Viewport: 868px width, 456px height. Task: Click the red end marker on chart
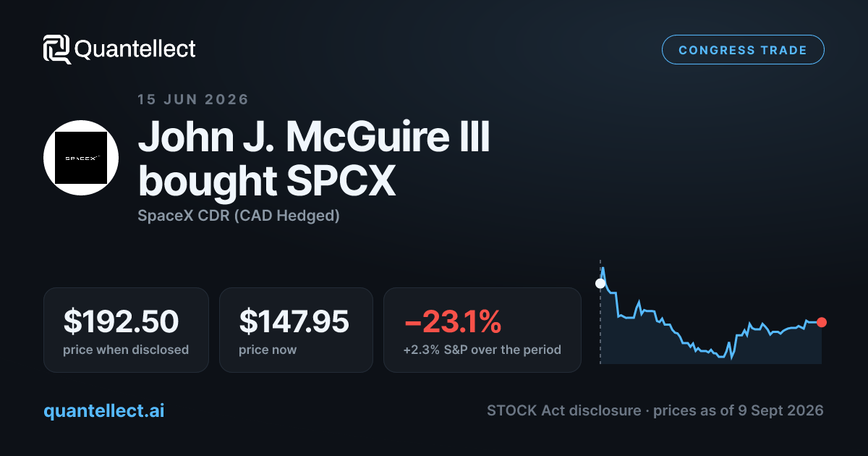pyautogui.click(x=821, y=322)
